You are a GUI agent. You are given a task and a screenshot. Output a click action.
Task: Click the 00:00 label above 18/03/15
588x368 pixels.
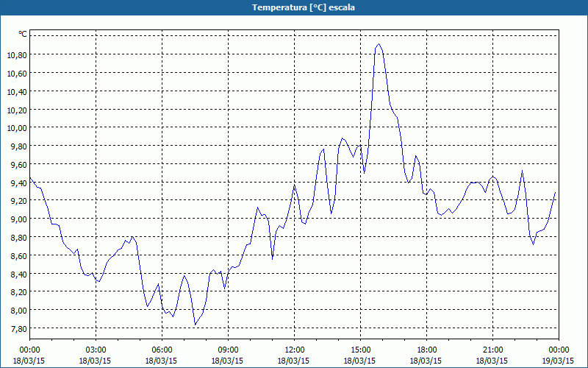(x=29, y=350)
